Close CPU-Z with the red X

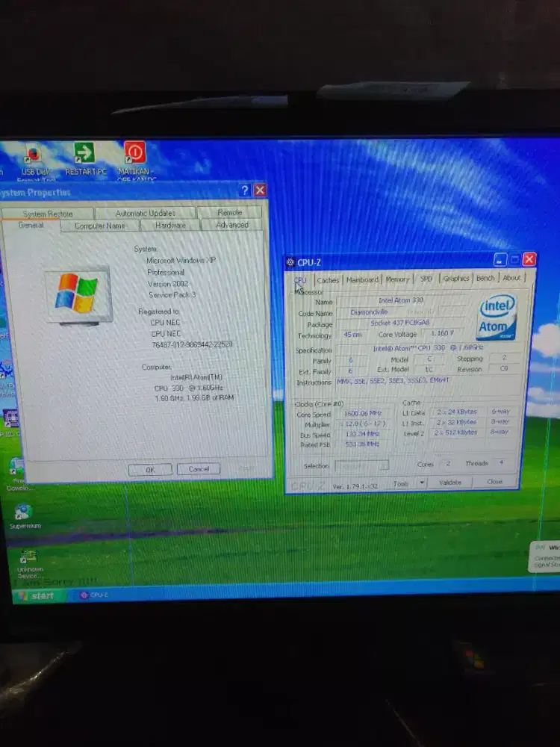click(529, 259)
